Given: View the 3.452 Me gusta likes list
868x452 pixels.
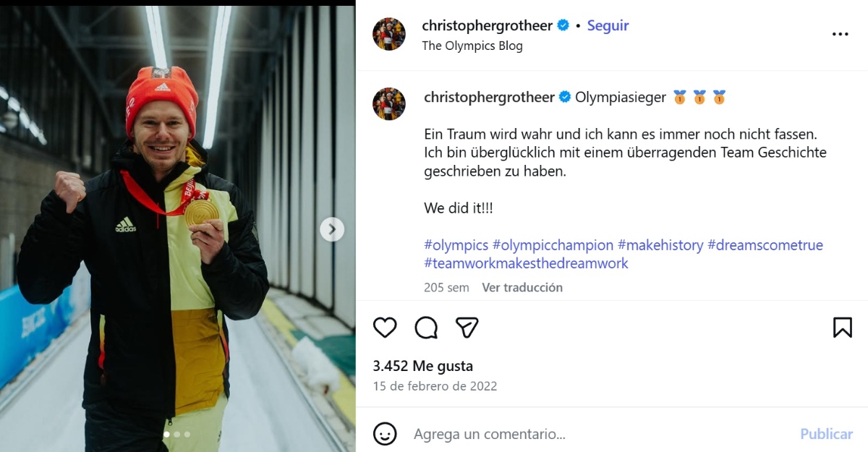Looking at the screenshot, I should click(x=422, y=366).
